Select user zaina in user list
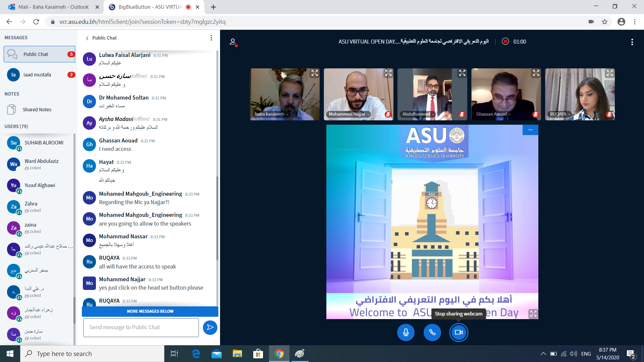644x362 pixels. point(40,228)
